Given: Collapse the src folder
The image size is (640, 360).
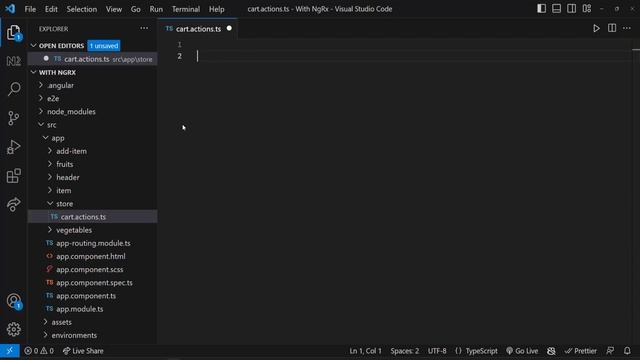Looking at the screenshot, I should tap(51, 125).
